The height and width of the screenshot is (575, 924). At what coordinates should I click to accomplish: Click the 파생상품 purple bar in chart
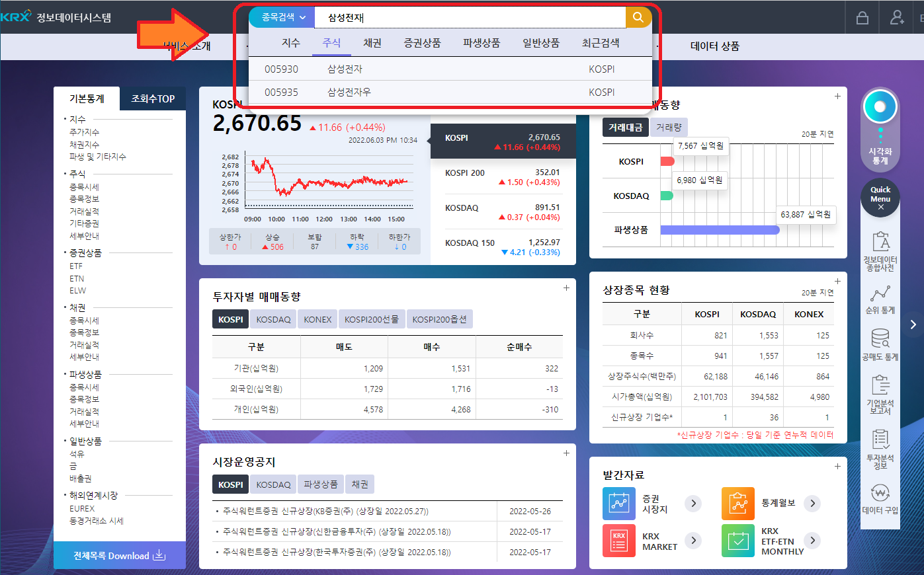pyautogui.click(x=720, y=230)
